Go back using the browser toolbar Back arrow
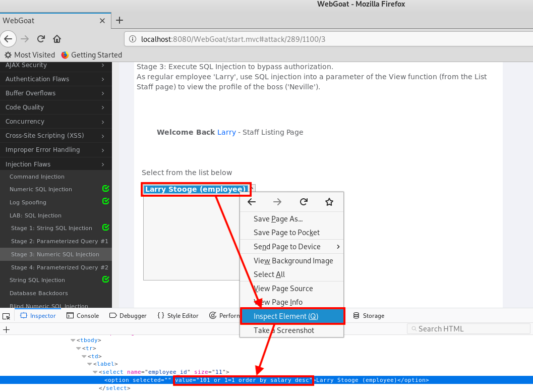The height and width of the screenshot is (392, 533). [x=8, y=39]
